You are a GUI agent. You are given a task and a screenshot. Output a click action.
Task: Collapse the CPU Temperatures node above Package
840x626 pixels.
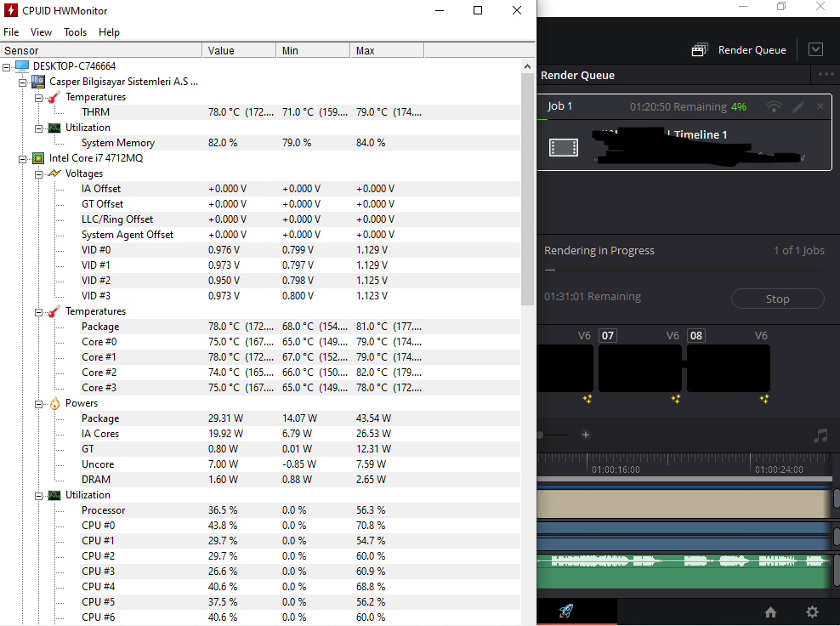38,312
